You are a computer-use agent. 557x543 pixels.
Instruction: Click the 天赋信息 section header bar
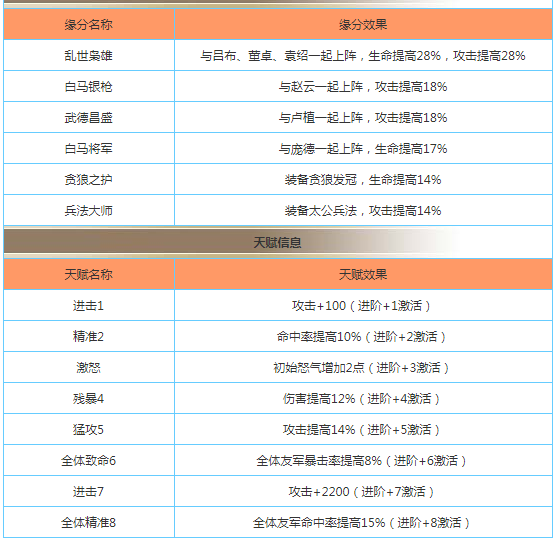click(x=277, y=242)
